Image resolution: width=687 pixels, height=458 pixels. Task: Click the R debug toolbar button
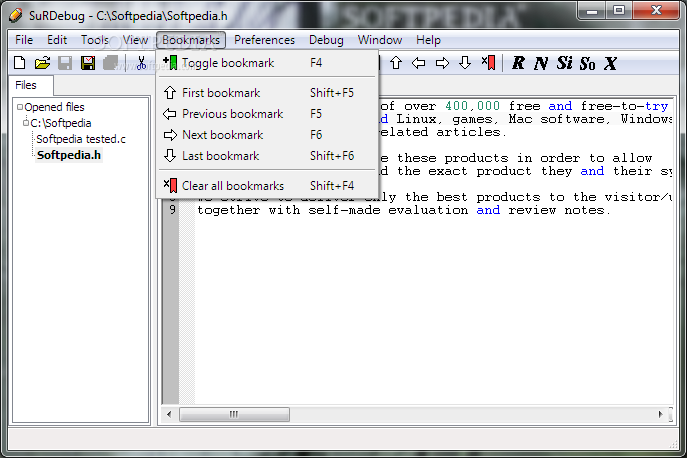(x=518, y=63)
